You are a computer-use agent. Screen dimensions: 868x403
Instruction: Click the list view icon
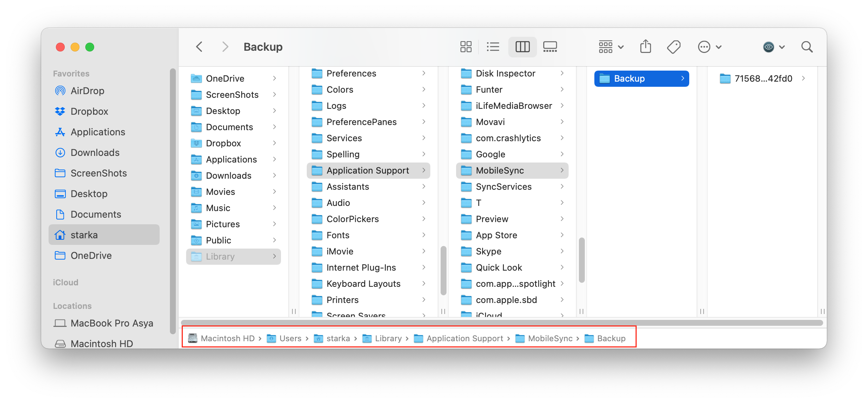click(x=493, y=46)
